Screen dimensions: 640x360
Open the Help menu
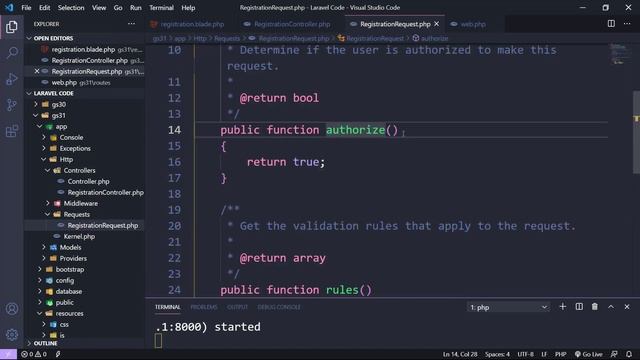pos(188,8)
